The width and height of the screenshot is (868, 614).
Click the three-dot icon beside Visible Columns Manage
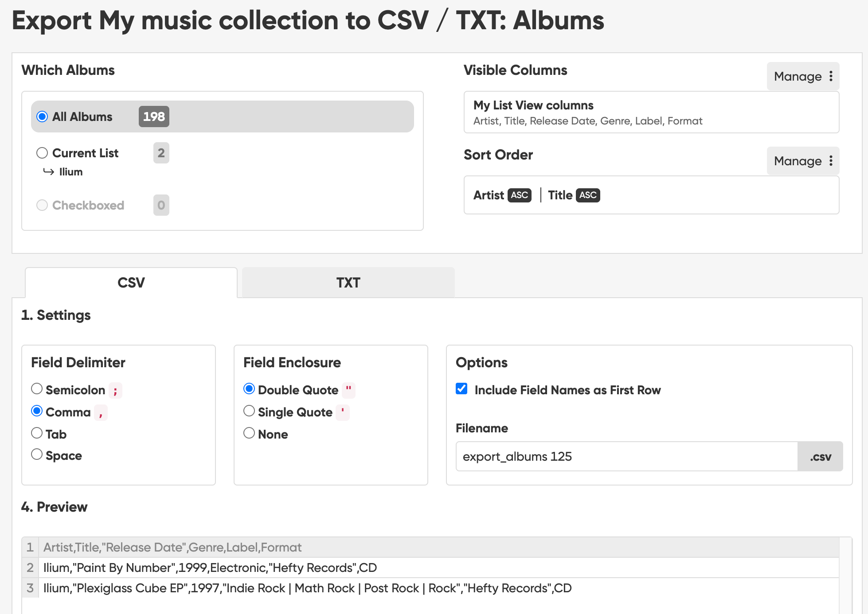point(831,76)
